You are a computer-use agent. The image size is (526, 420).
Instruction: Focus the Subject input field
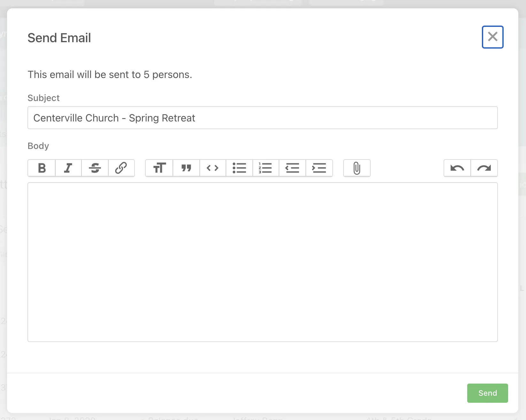point(262,118)
